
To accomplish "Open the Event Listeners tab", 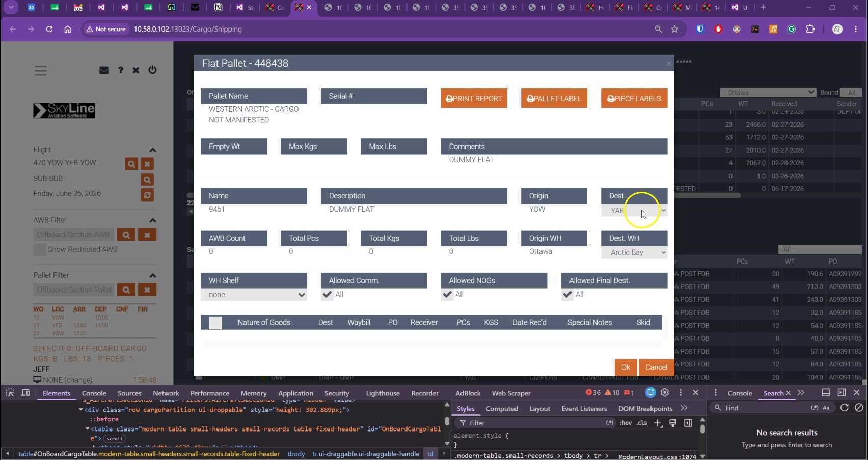I will [584, 409].
